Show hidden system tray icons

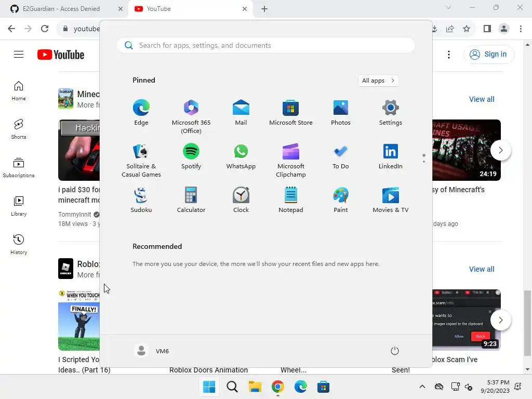(422, 387)
